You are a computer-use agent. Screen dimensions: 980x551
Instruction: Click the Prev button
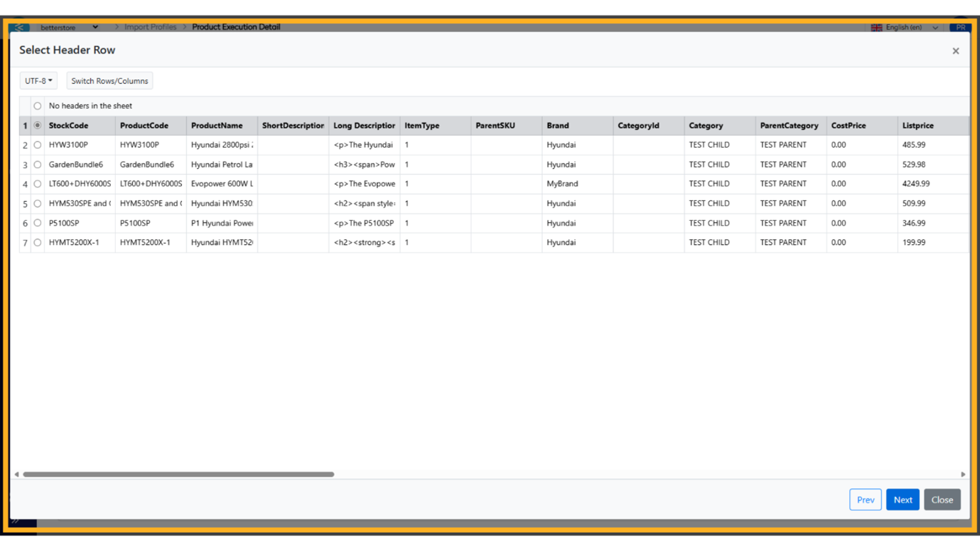865,500
